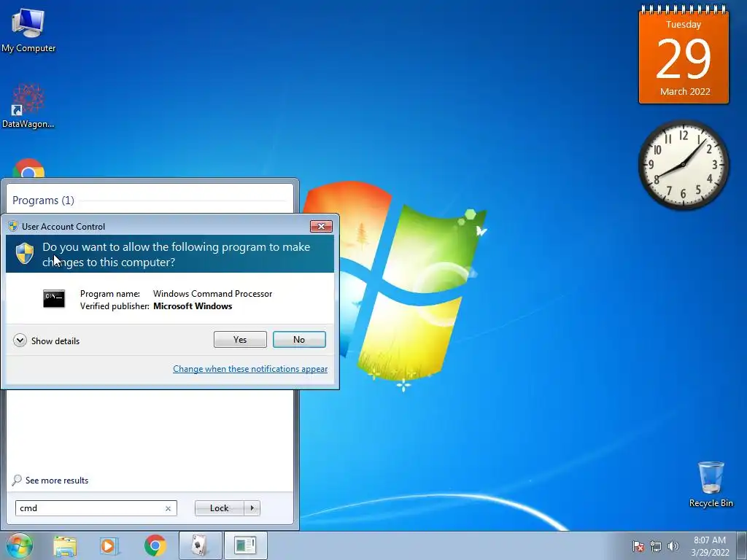This screenshot has height=560, width=747.
Task: Close the User Account Control dialog
Action: [321, 226]
